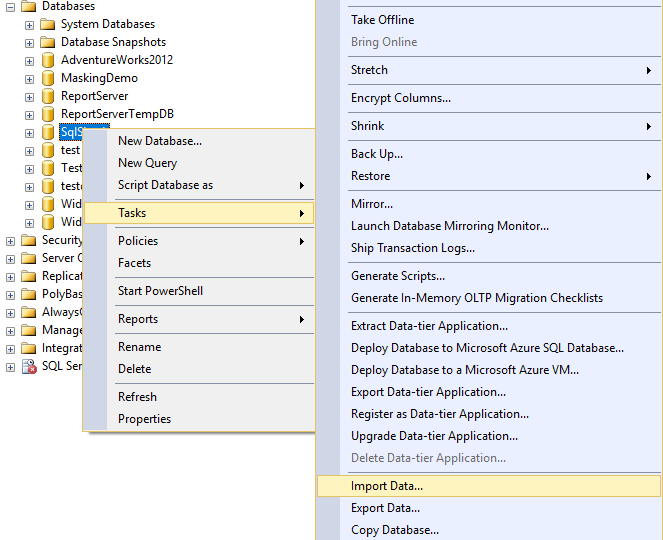Click the Database Snapshots folder icon
The height and width of the screenshot is (540, 663).
(x=47, y=42)
